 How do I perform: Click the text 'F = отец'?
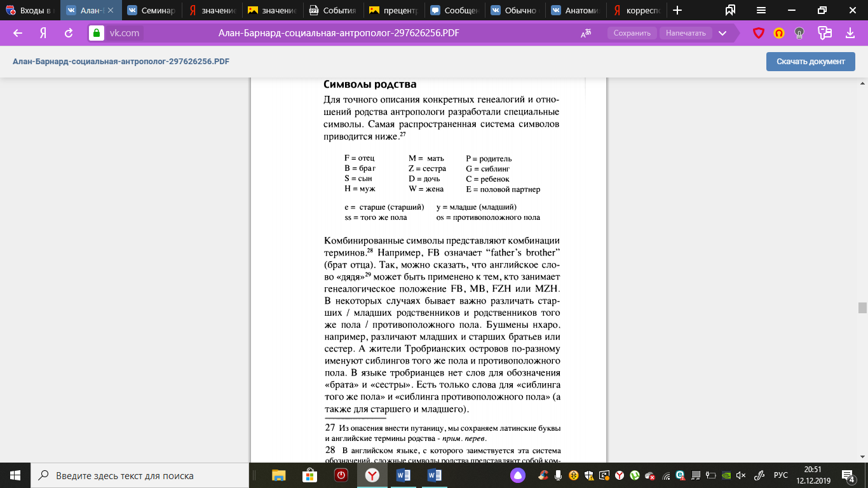(360, 158)
